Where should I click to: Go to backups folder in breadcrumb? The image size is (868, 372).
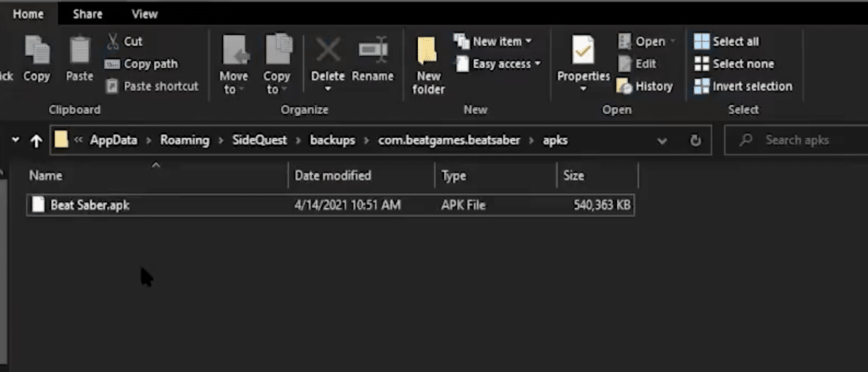click(332, 141)
